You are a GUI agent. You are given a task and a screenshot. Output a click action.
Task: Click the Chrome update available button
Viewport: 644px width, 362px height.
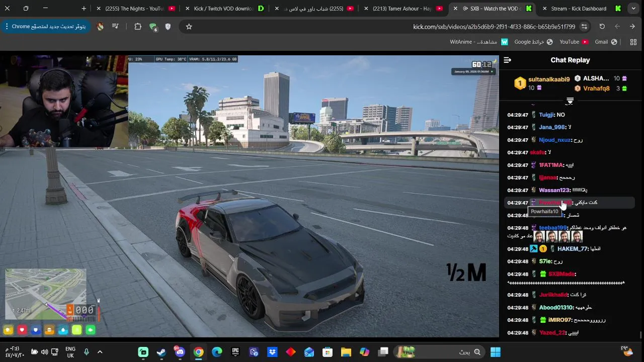pos(45,27)
